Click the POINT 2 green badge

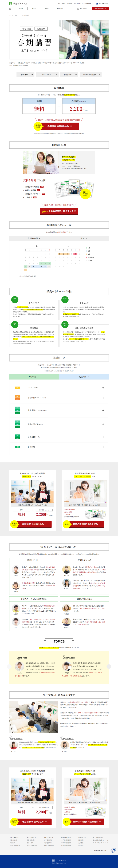[65, 299]
